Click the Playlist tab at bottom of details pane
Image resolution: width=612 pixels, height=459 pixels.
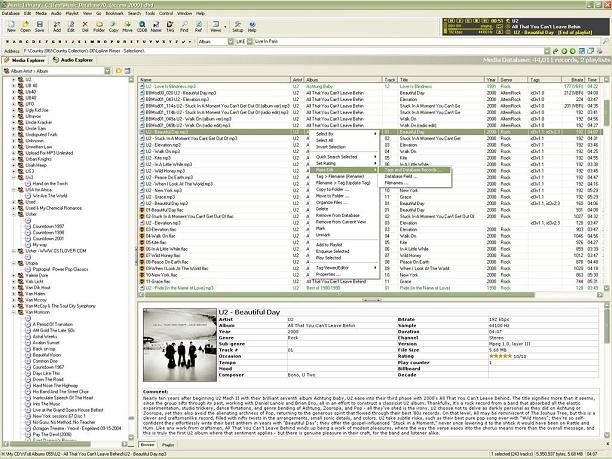click(x=168, y=445)
